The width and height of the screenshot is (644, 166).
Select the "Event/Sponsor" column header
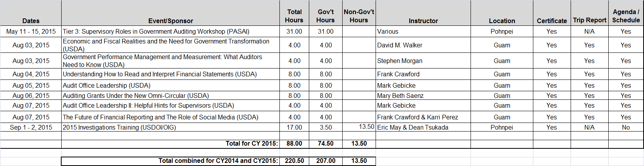click(x=170, y=21)
